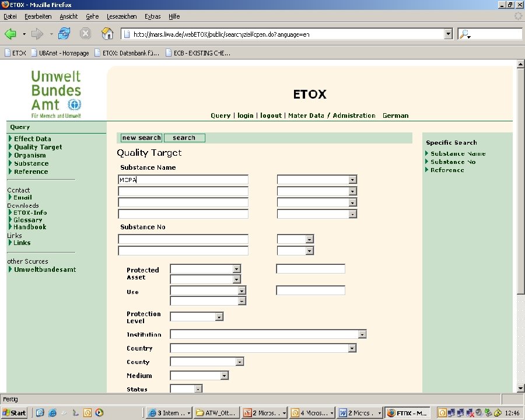
Task: Open the Handbook download link
Action: click(x=30, y=227)
